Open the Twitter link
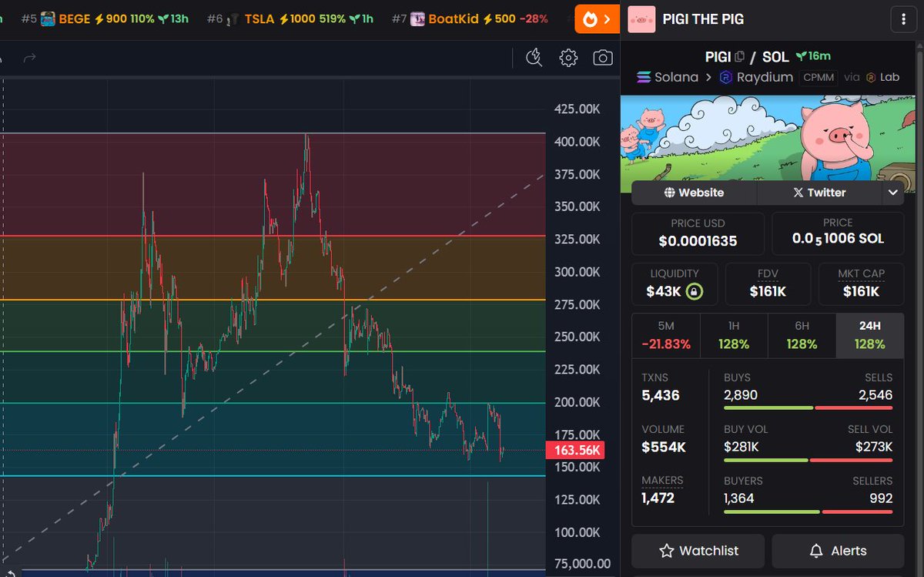 pyautogui.click(x=819, y=193)
